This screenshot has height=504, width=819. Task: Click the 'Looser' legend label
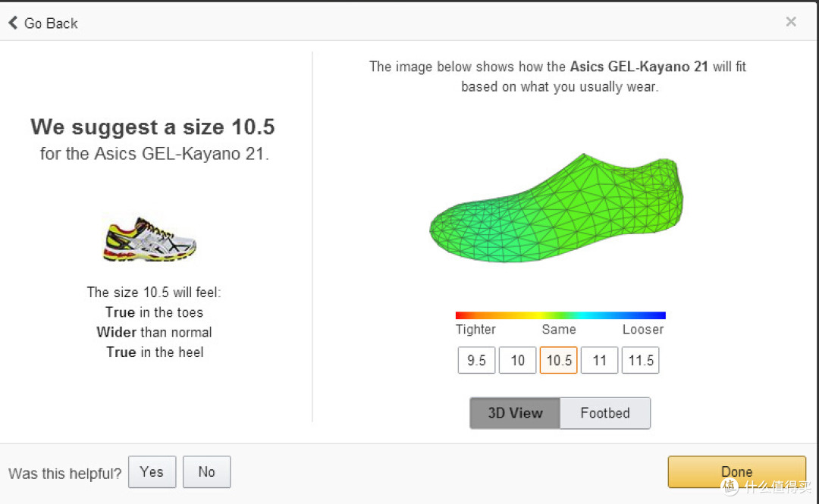(643, 330)
